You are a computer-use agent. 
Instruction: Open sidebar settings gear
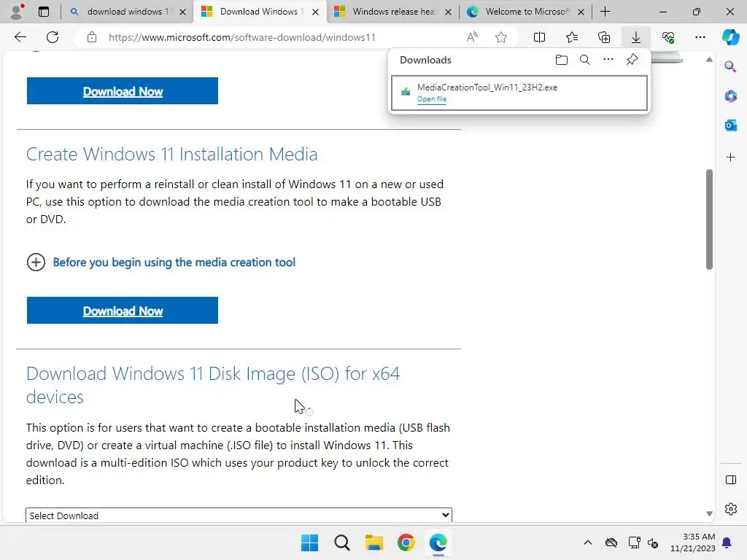(x=731, y=509)
